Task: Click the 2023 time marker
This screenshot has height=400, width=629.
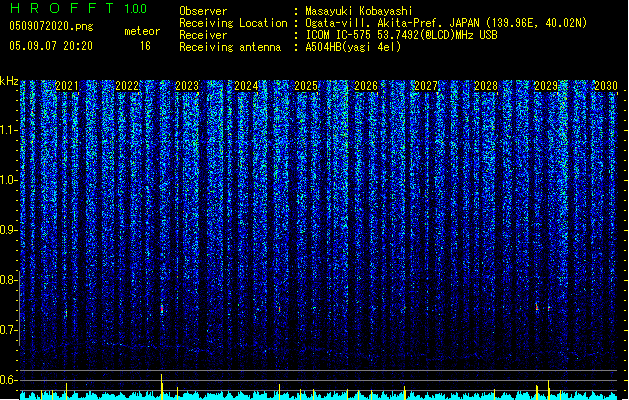Action: click(187, 86)
